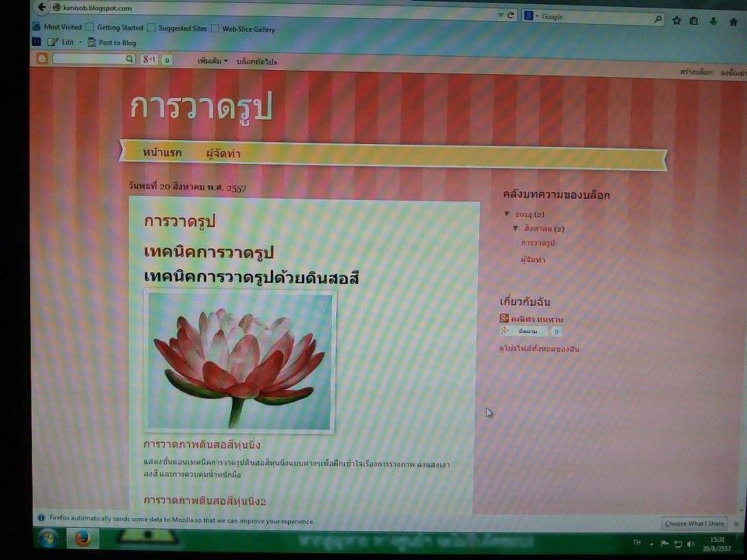Click the Firefox icon in the taskbar
Image resolution: width=747 pixels, height=560 pixels.
(x=82, y=538)
